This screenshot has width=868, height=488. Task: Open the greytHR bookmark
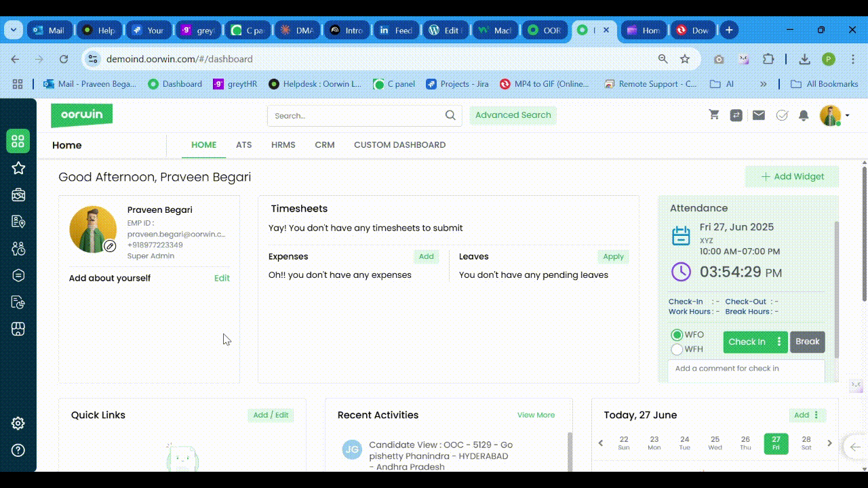(x=235, y=84)
